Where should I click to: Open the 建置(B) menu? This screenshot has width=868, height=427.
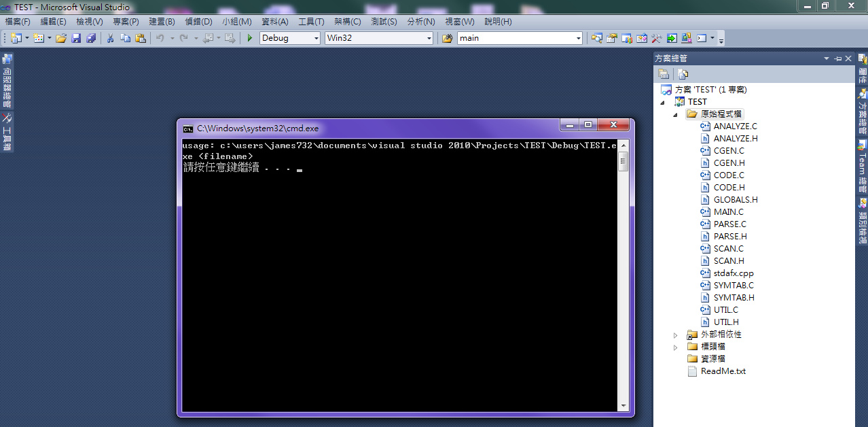point(162,22)
